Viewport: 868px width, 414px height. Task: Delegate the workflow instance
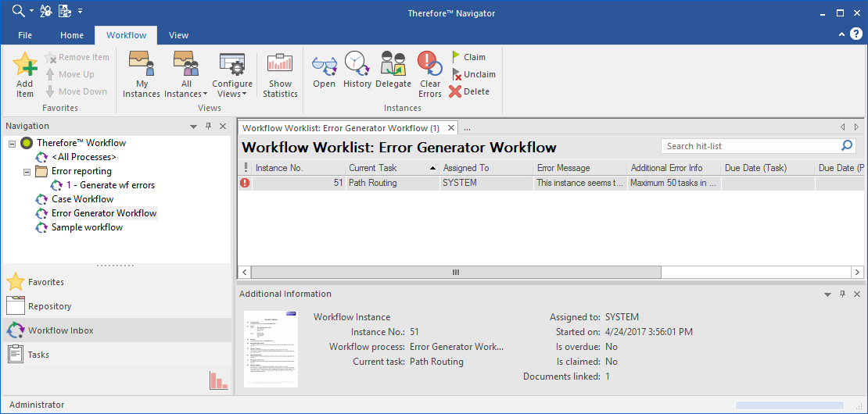tap(393, 70)
